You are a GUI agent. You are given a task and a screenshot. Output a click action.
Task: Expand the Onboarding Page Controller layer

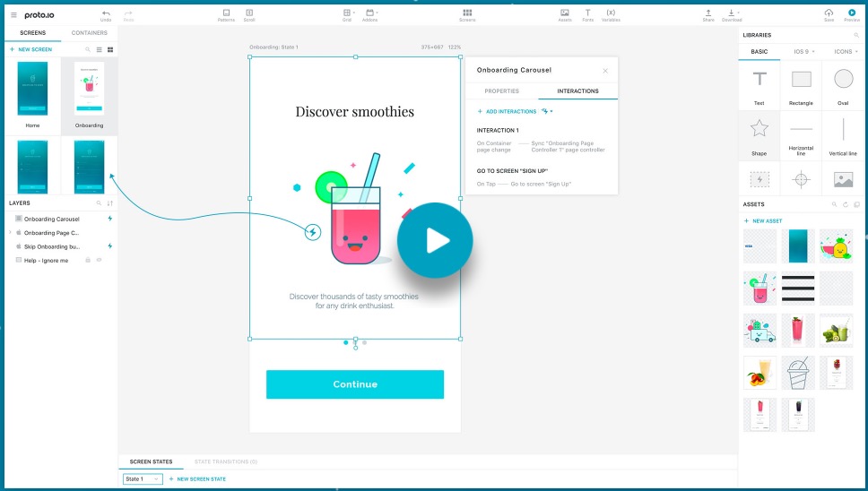pyautogui.click(x=10, y=233)
